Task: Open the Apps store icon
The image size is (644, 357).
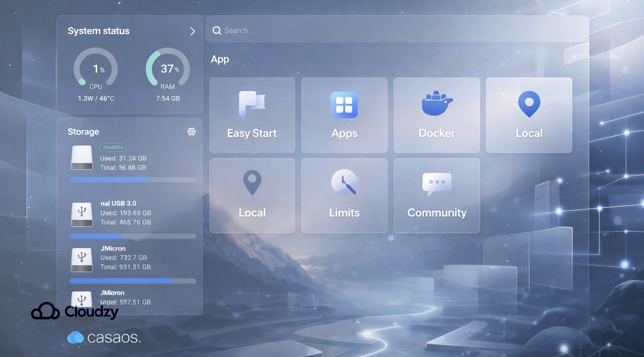Action: 344,114
